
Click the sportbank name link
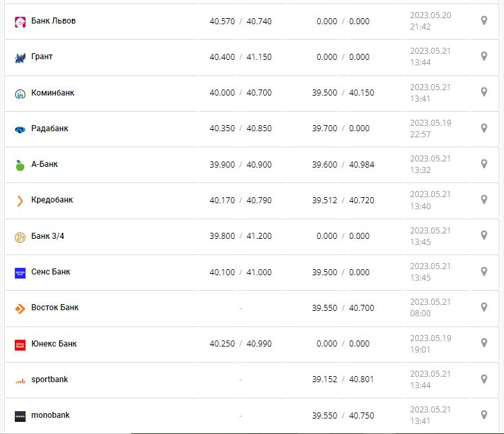tap(49, 379)
